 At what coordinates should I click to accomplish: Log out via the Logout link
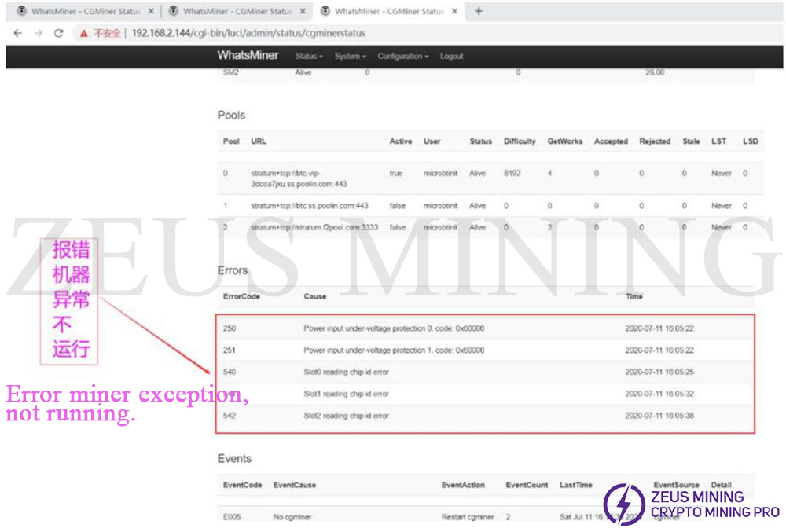point(451,57)
